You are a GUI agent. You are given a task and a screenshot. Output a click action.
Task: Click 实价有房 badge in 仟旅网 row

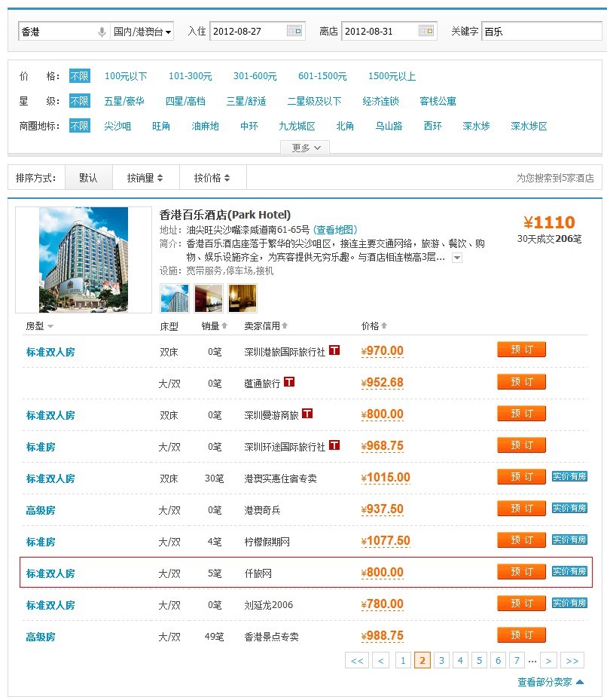coord(569,571)
